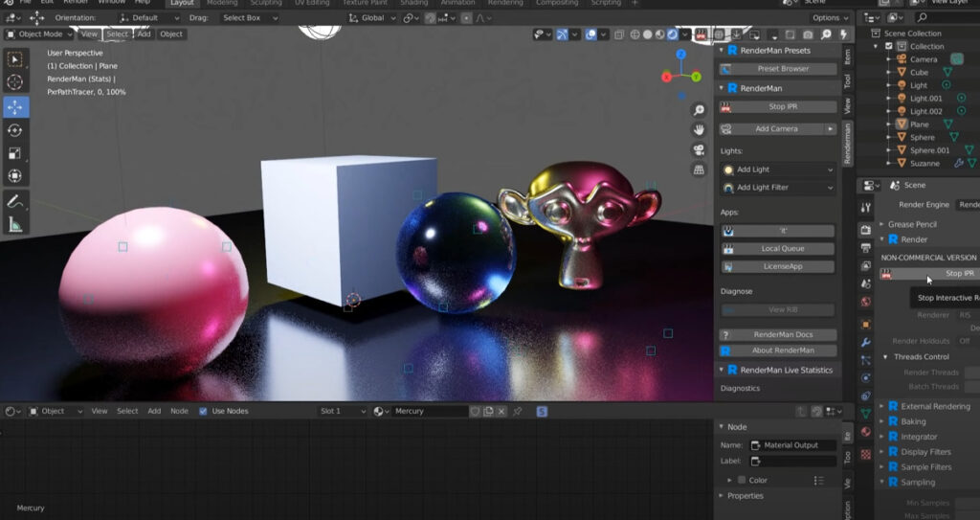Open the viewport View menu

tap(89, 34)
